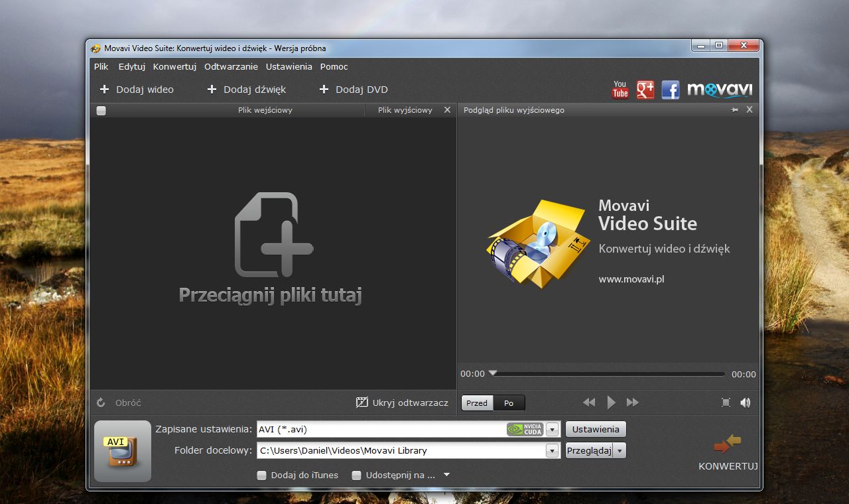
Task: Click the playback progress track
Action: click(x=608, y=374)
